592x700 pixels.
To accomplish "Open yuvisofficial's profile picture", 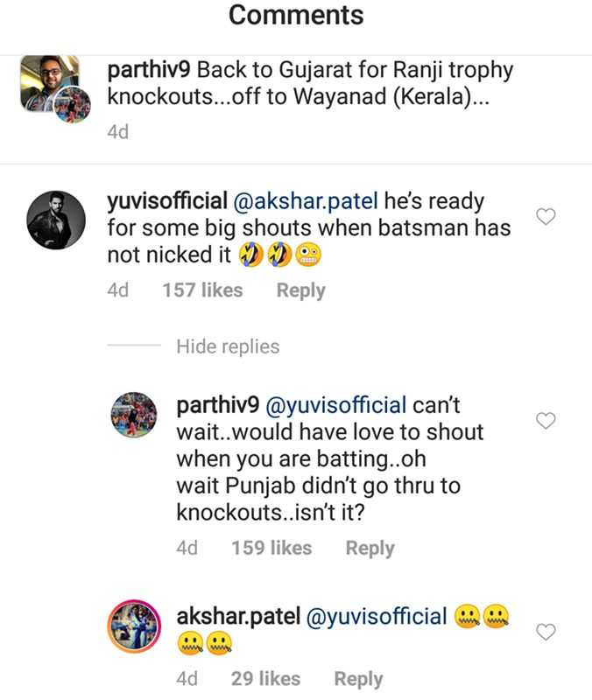I will coord(56,220).
